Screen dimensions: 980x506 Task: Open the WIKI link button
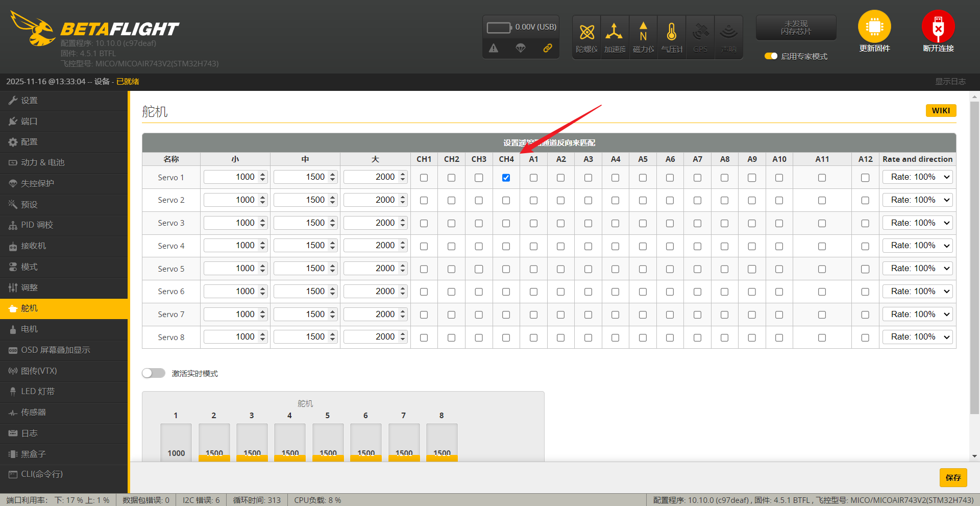940,111
